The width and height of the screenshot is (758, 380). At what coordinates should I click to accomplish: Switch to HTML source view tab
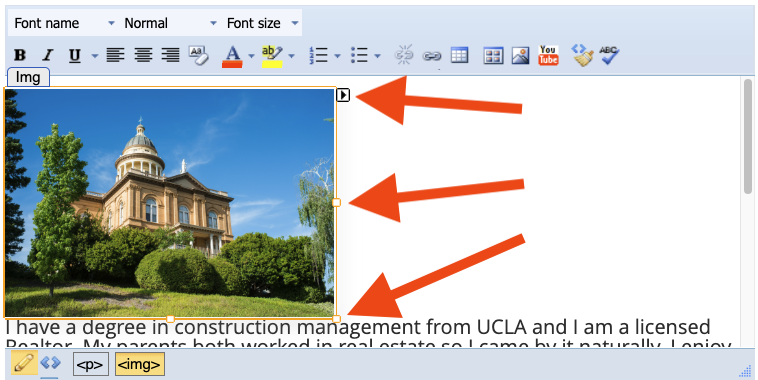click(x=50, y=363)
